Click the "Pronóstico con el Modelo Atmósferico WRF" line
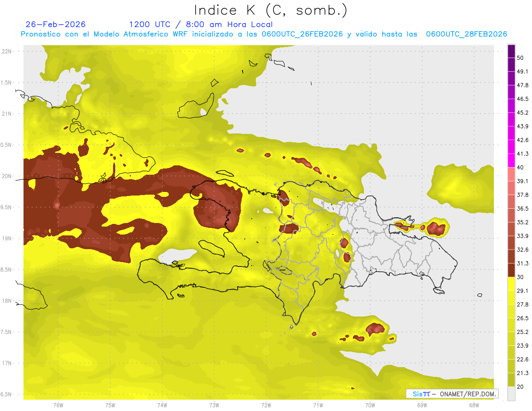 [x=264, y=34]
